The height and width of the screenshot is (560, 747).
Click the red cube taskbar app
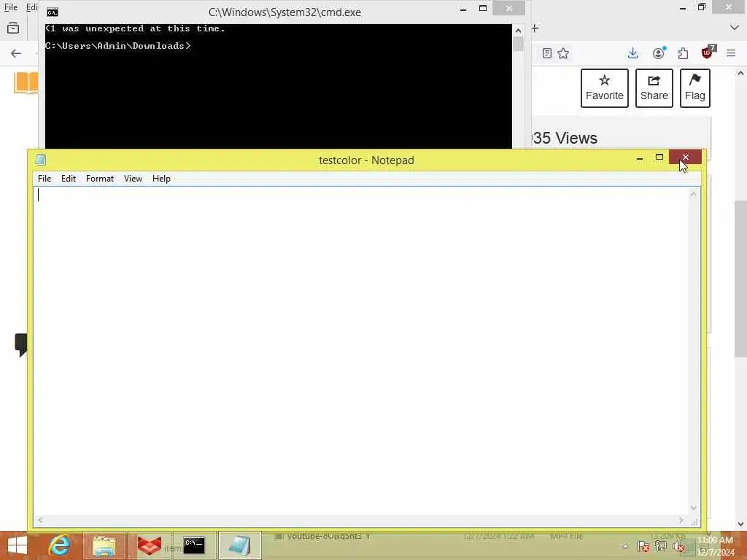point(149,545)
